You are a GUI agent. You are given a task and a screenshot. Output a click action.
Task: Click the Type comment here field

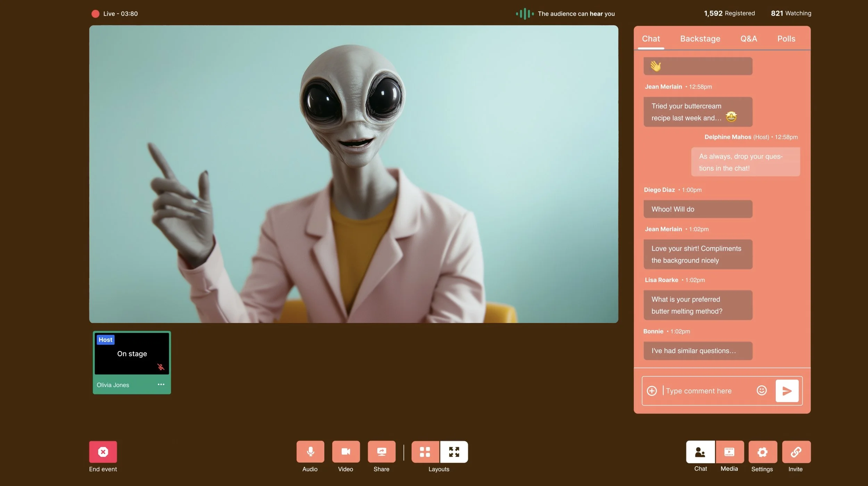[705, 391]
